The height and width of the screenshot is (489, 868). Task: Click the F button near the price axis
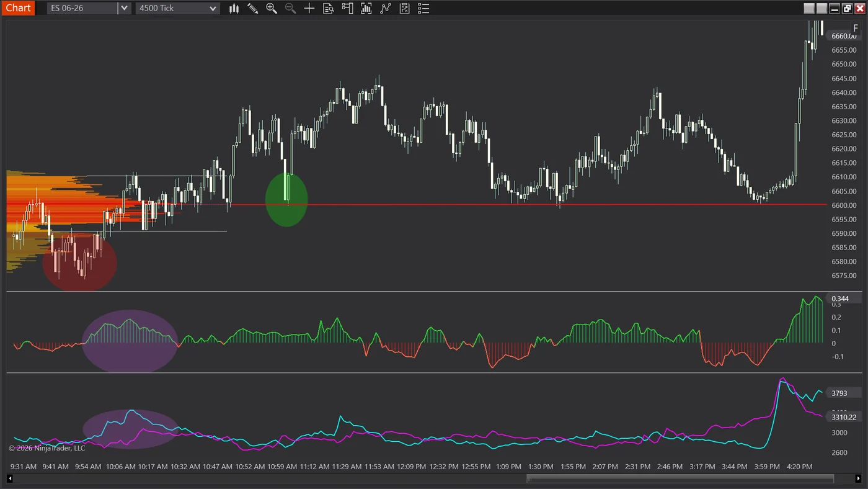pyautogui.click(x=856, y=28)
